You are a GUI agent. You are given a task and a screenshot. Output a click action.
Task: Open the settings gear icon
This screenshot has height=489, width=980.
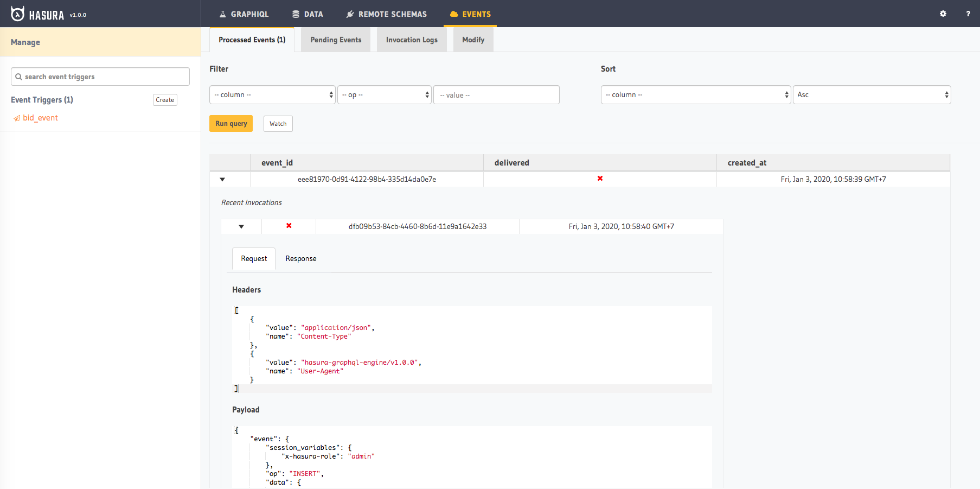pos(943,14)
